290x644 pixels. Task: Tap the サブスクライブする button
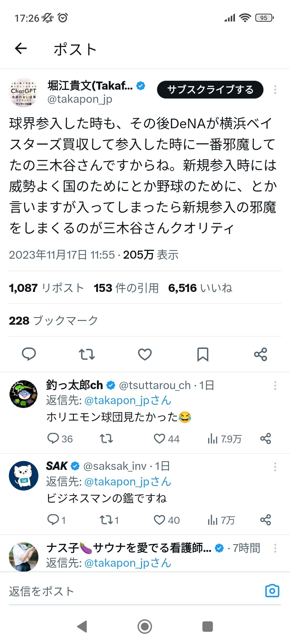tap(210, 90)
